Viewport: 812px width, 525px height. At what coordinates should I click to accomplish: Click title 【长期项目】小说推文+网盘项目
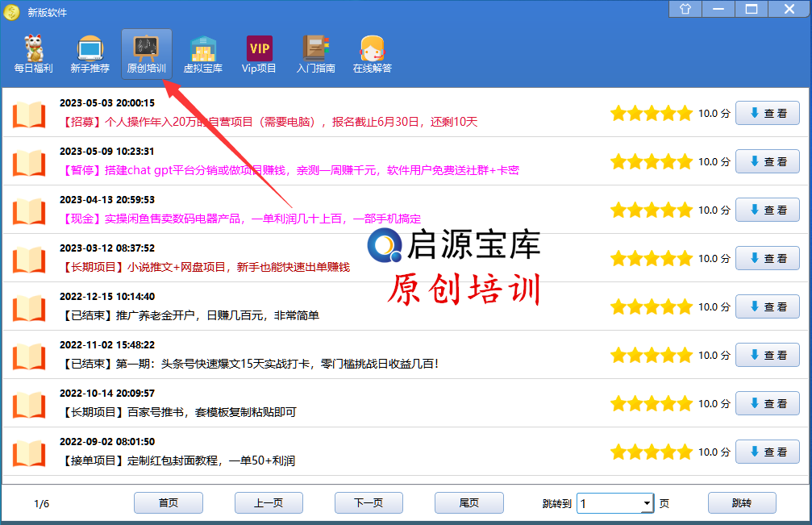(x=205, y=267)
